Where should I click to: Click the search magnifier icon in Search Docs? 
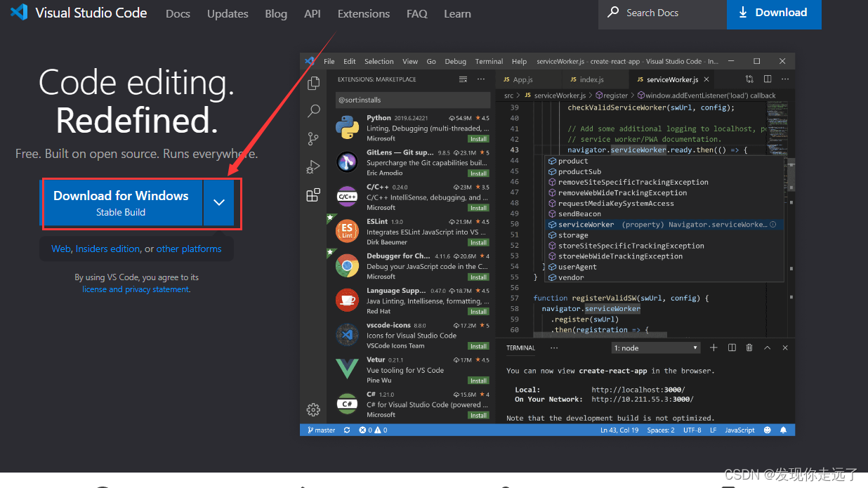tap(613, 13)
